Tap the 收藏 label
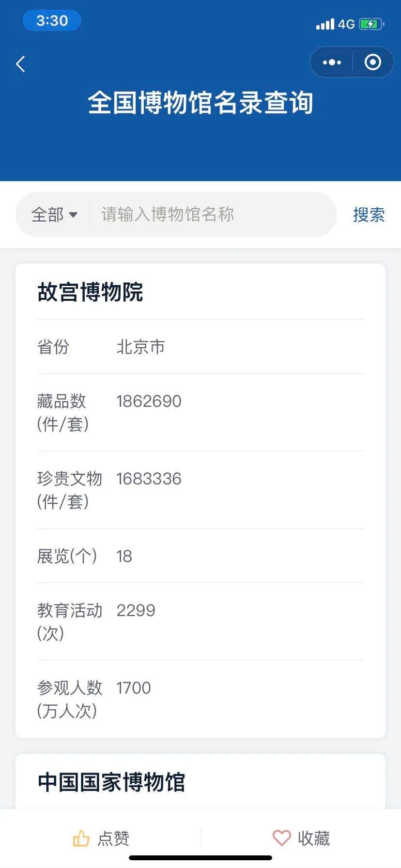 (314, 838)
